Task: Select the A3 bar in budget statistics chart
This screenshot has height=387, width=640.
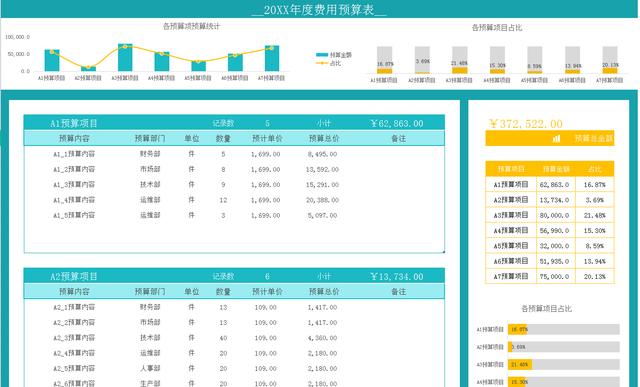Action: (x=125, y=58)
